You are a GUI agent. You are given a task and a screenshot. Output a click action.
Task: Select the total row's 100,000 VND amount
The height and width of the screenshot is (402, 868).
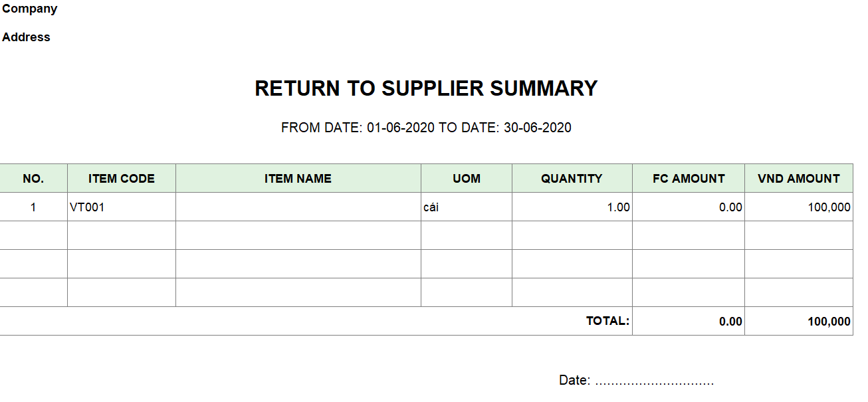pyautogui.click(x=829, y=322)
